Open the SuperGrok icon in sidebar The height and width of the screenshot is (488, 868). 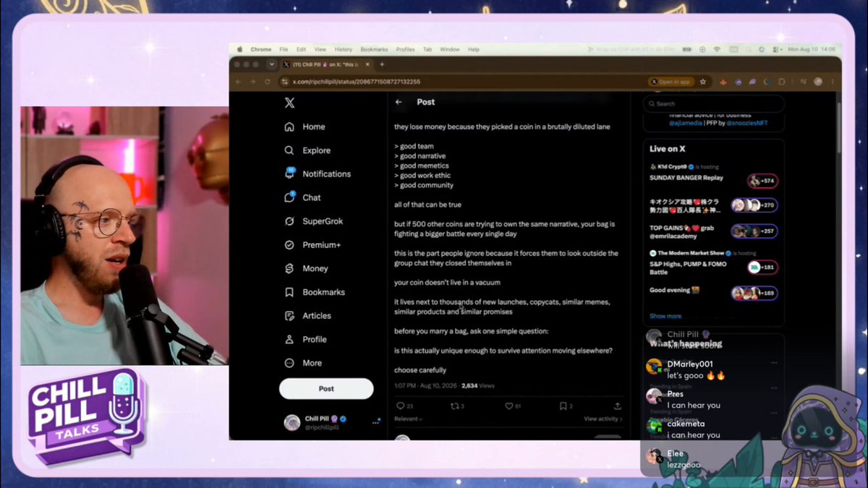(x=289, y=221)
